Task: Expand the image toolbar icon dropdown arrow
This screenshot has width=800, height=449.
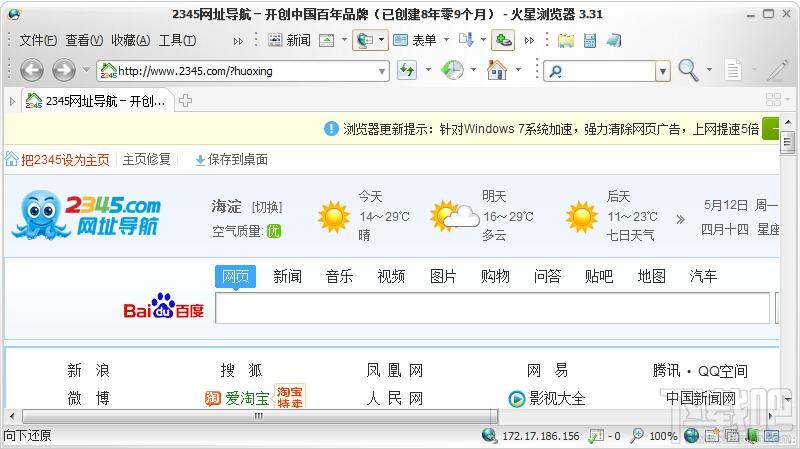Action: 344,40
